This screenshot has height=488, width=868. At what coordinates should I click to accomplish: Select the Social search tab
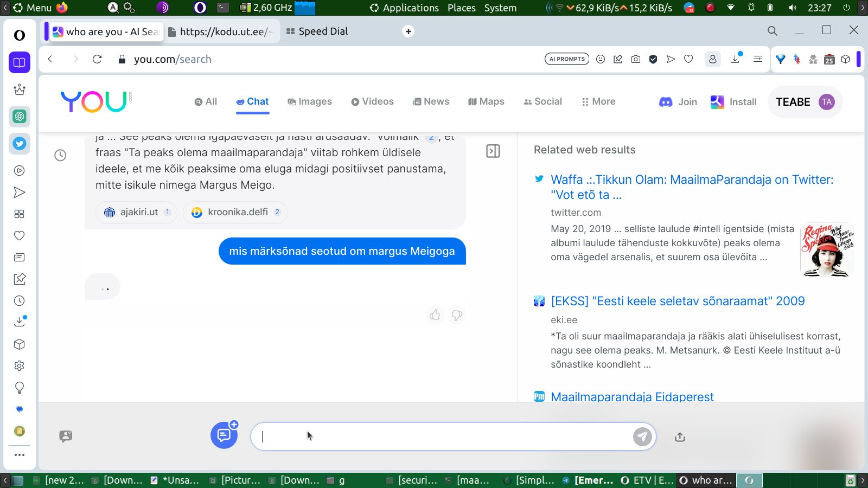point(542,101)
